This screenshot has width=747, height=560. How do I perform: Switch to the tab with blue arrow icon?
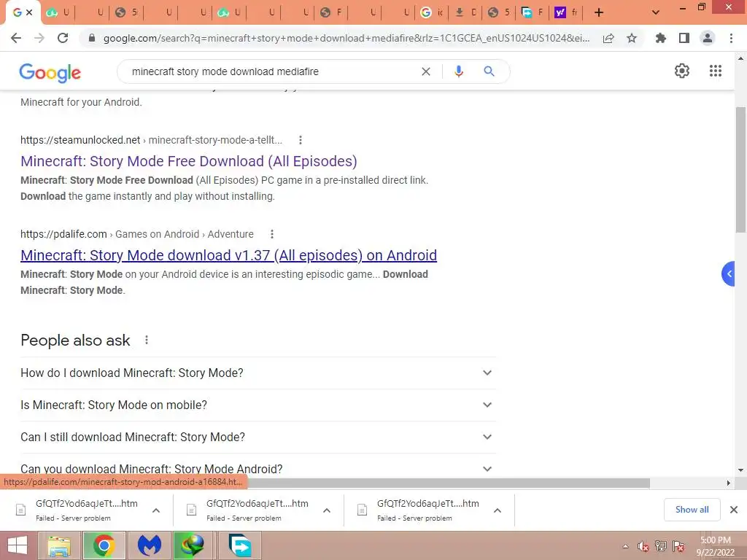click(x=533, y=12)
